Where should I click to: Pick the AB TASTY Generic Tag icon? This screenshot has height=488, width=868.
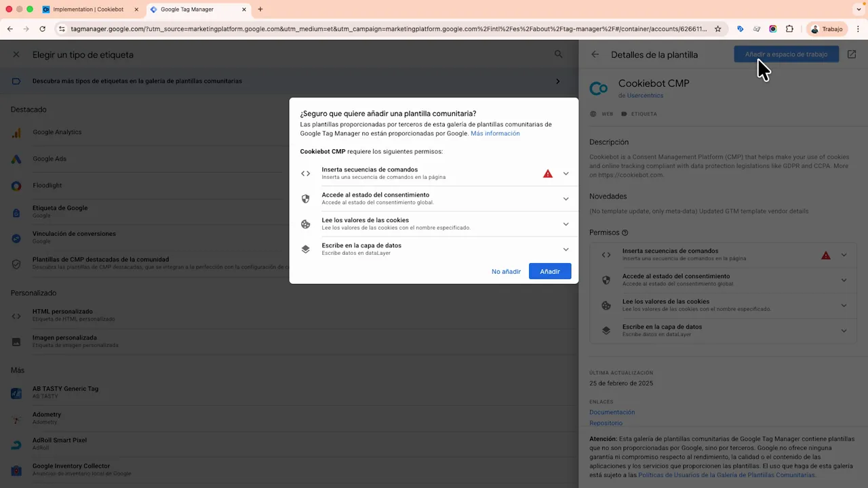pyautogui.click(x=16, y=392)
